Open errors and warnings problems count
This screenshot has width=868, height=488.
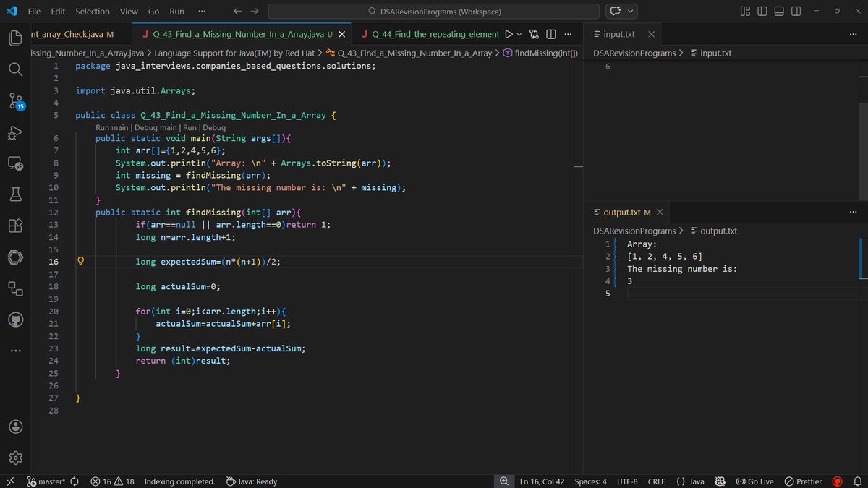click(x=113, y=481)
